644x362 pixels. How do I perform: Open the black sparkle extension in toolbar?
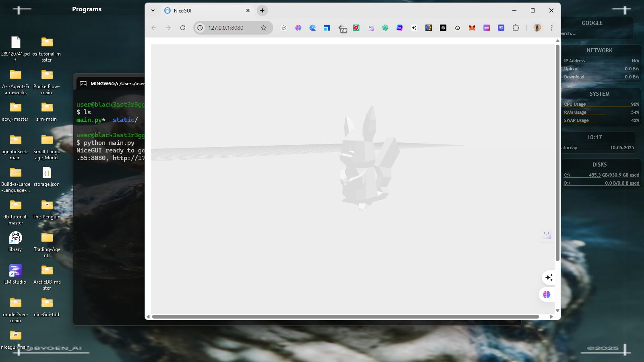click(x=414, y=28)
